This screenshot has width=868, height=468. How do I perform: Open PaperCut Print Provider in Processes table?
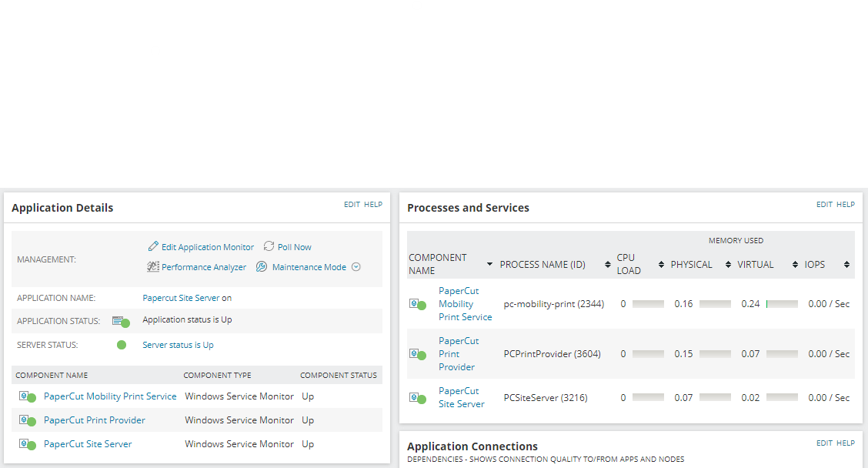(459, 354)
